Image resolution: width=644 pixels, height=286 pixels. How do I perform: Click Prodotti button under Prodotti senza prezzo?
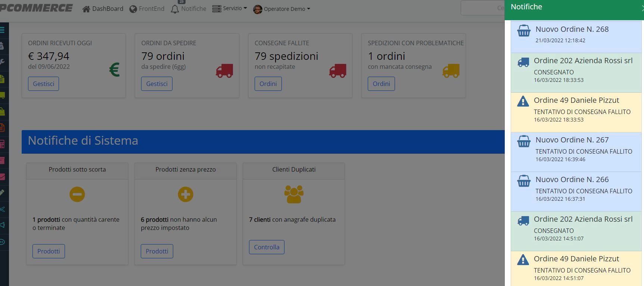tap(157, 251)
